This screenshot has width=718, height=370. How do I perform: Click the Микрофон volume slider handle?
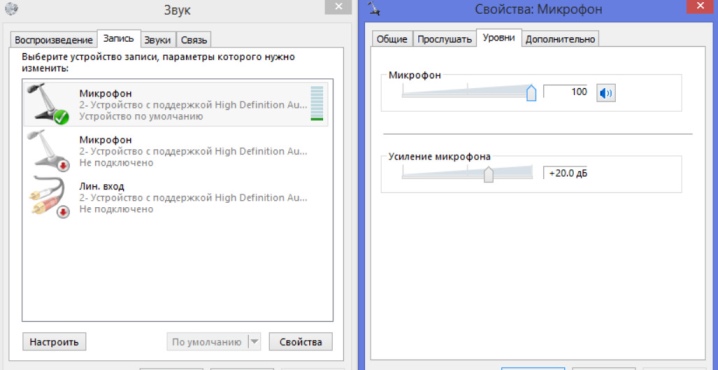[531, 92]
